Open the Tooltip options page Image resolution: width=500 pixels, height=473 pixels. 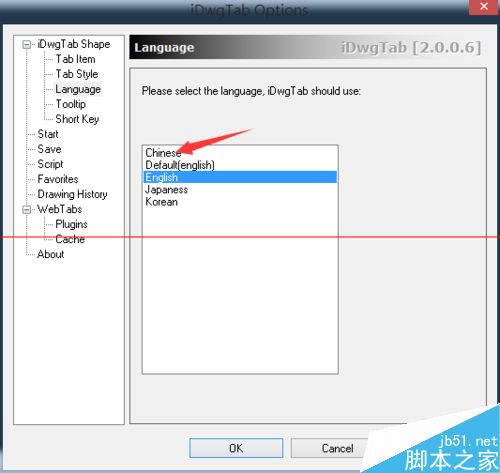click(x=71, y=104)
